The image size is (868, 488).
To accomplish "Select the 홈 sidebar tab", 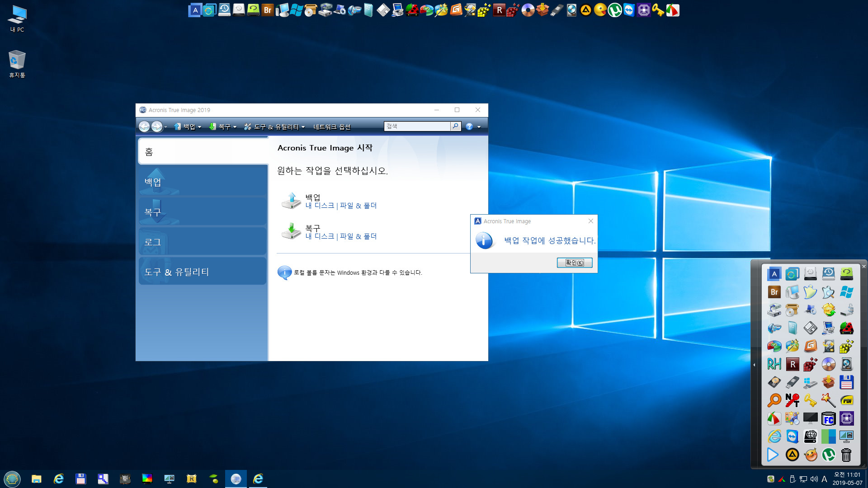I will click(x=203, y=151).
